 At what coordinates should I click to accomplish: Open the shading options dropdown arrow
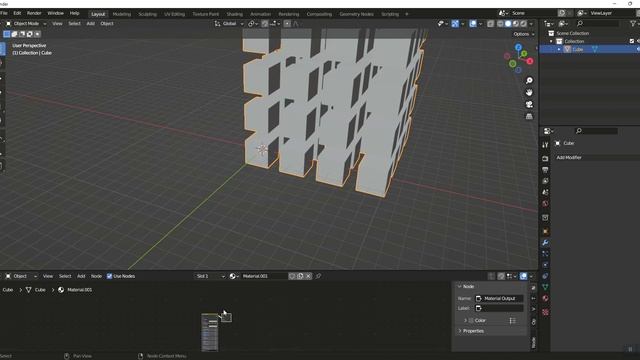[531, 24]
